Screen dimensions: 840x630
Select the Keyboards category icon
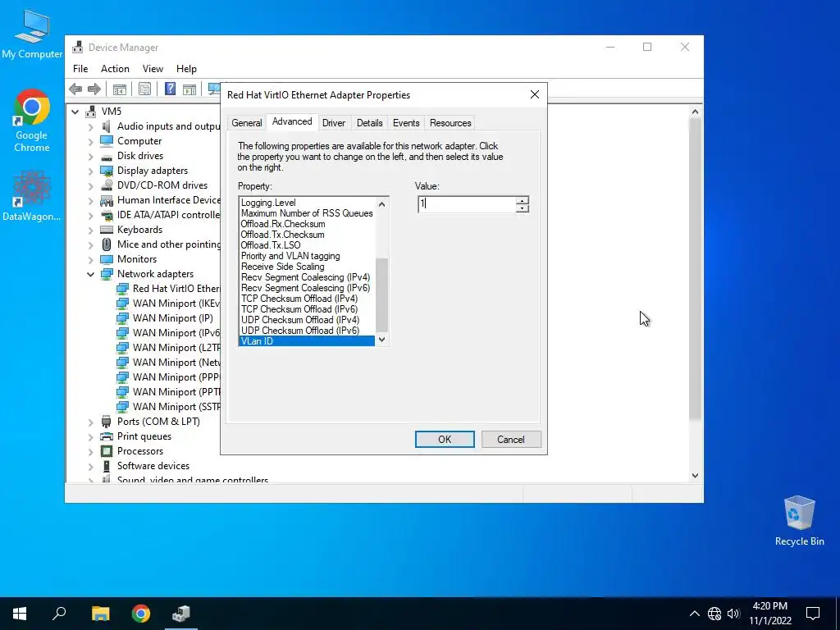click(107, 230)
